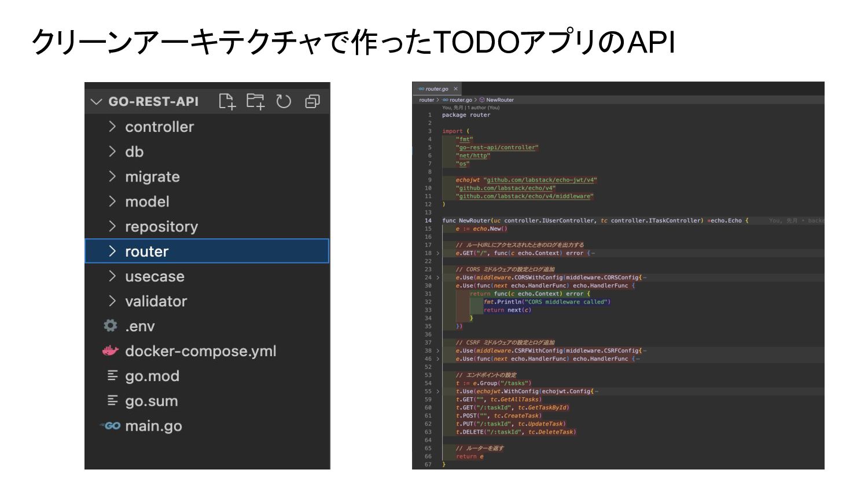Expand the db folder chevron

(112, 151)
